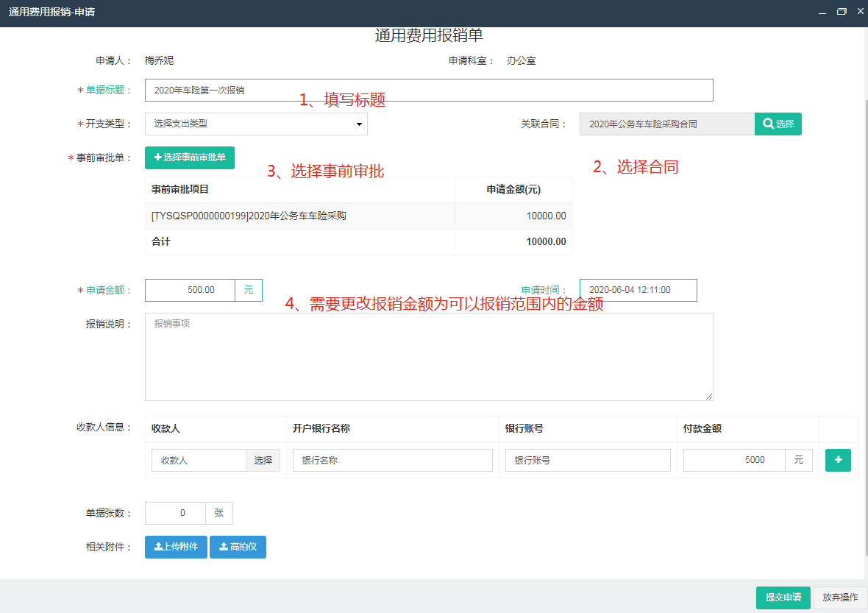Screen dimensions: 868x613
Task: Click 申请金额(元) column header
Action: coord(513,189)
